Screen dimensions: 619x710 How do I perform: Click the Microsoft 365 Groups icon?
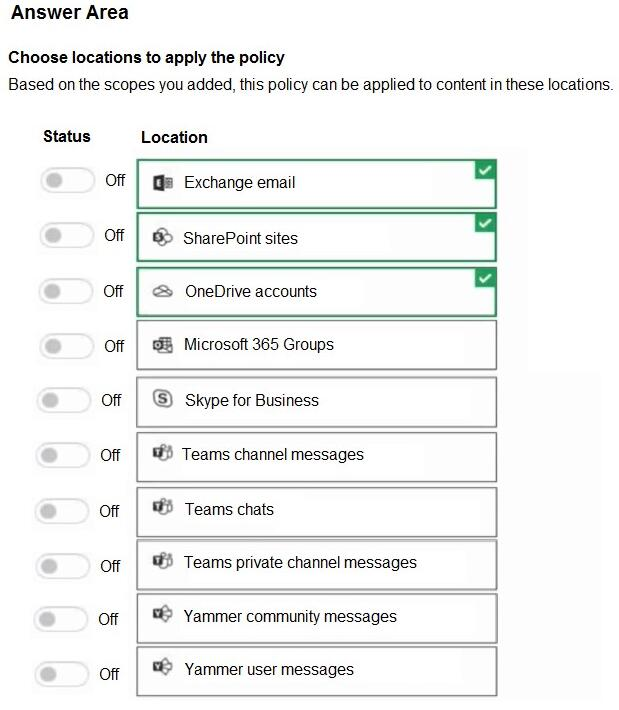point(163,345)
